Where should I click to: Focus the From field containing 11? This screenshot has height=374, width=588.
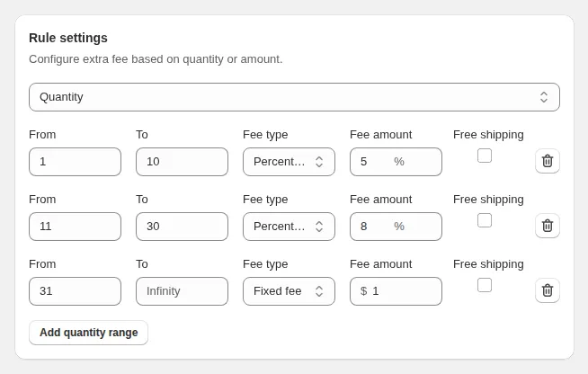click(x=75, y=227)
